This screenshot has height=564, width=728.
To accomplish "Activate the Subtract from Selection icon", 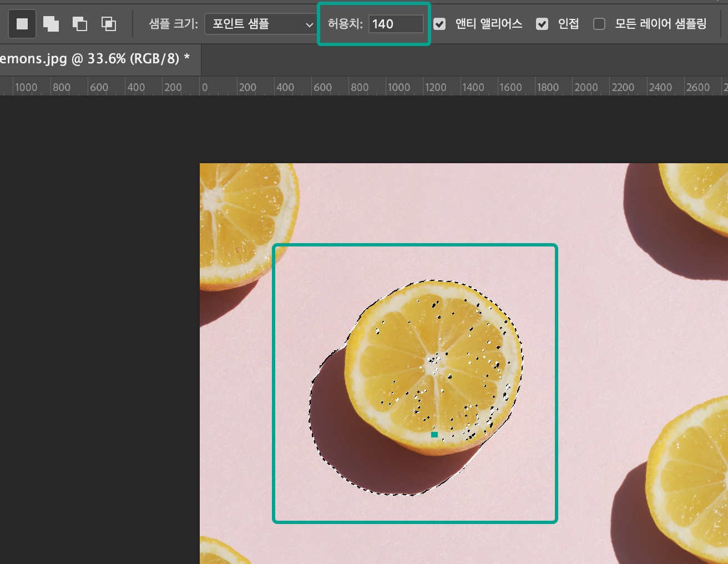I will (80, 24).
